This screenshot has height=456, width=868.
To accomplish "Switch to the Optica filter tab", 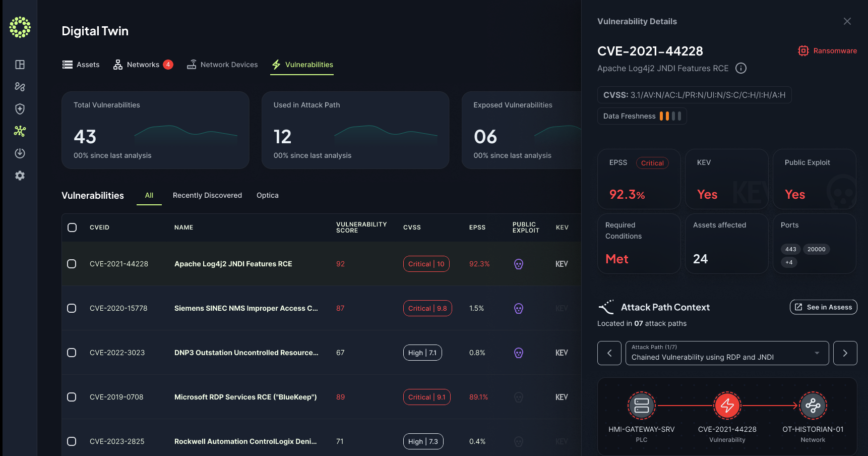I will (x=268, y=195).
